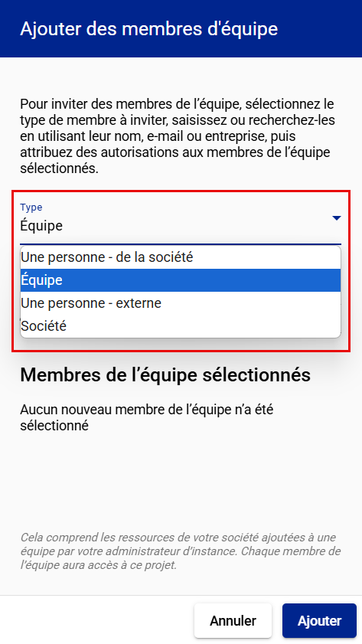This screenshot has width=362, height=644.
Task: Click empty footer area left of Annuler
Action: (x=99, y=620)
